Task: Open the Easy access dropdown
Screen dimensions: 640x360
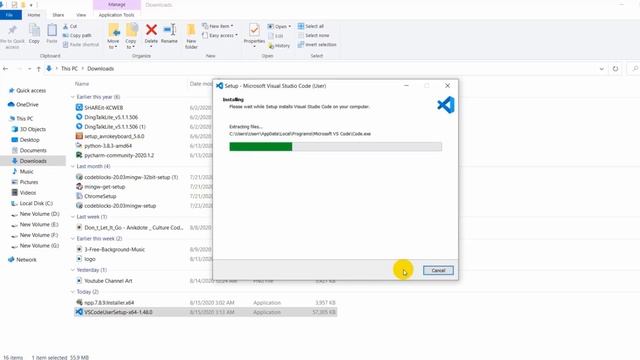Action: (220, 36)
